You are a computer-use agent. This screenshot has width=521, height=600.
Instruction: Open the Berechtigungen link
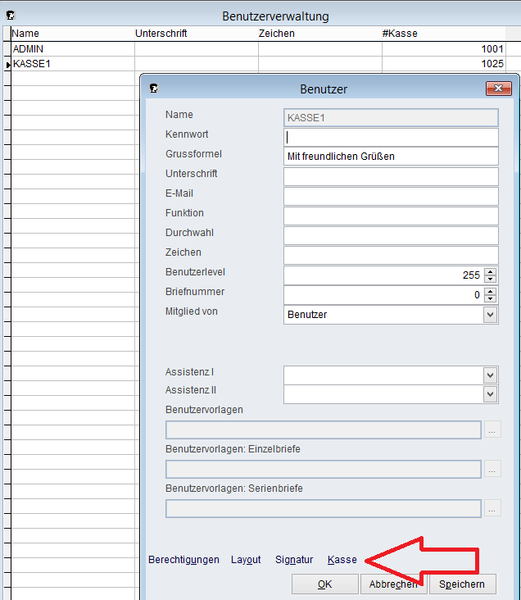[184, 560]
